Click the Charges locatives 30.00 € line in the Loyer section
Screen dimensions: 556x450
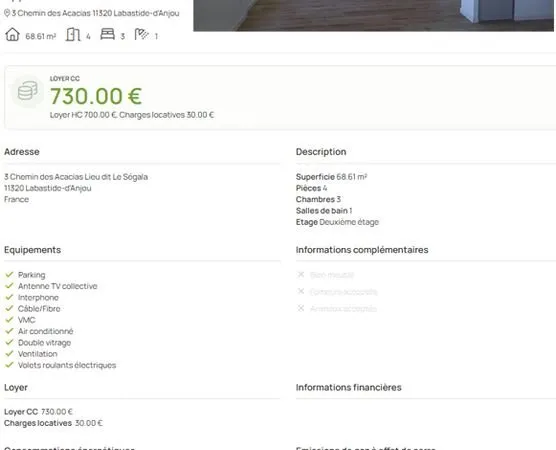click(53, 423)
